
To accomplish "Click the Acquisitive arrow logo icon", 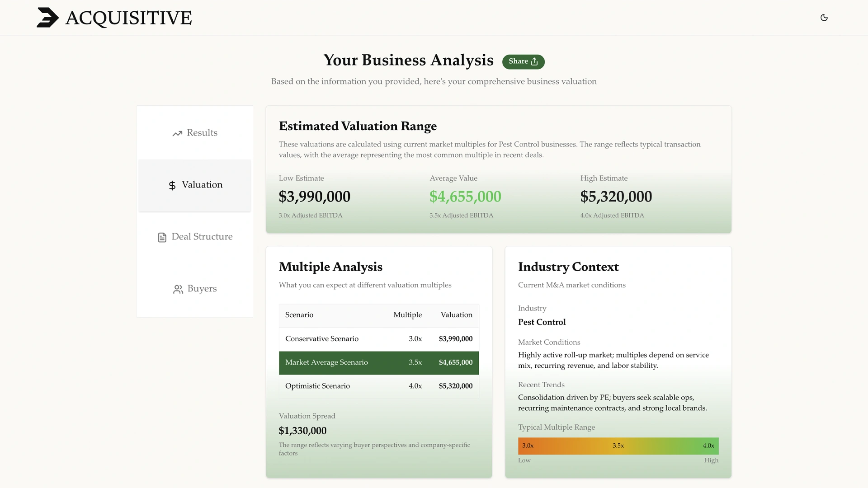I will pyautogui.click(x=47, y=18).
